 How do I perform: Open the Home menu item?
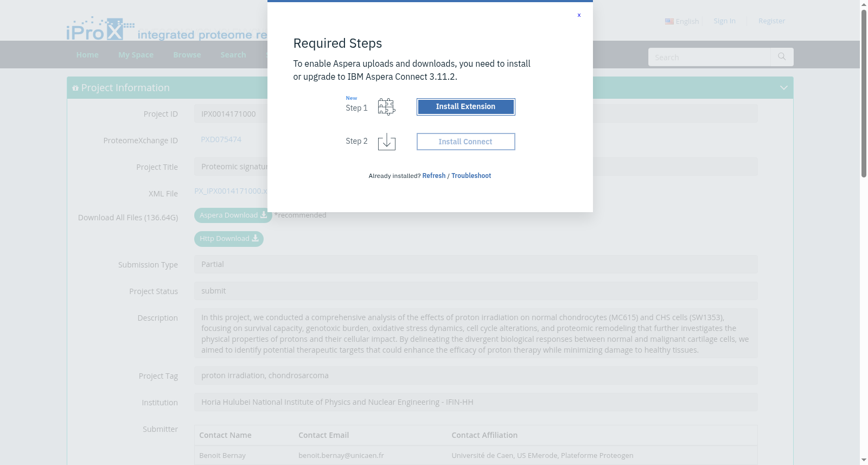click(x=87, y=55)
